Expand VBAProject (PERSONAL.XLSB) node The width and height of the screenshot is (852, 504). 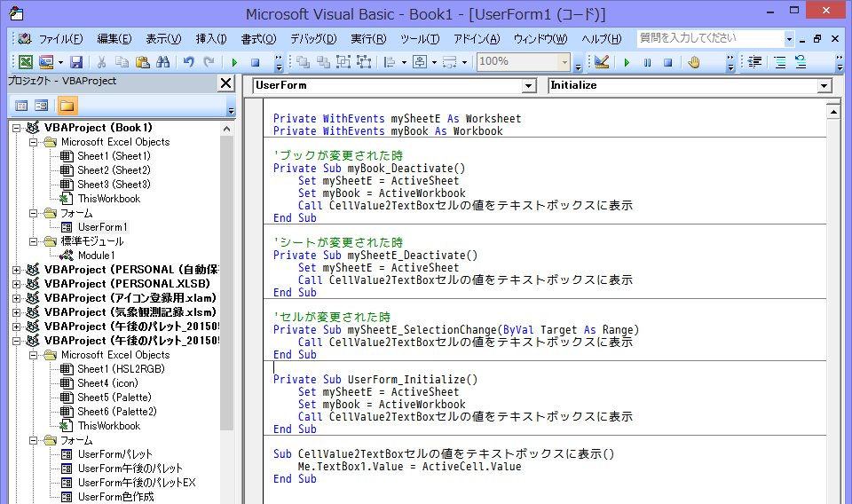point(16,284)
